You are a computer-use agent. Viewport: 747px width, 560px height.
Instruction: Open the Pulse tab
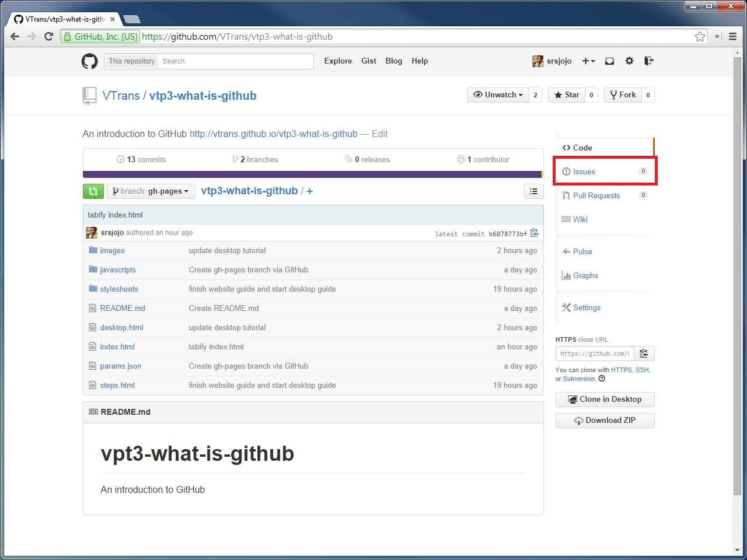point(605,251)
